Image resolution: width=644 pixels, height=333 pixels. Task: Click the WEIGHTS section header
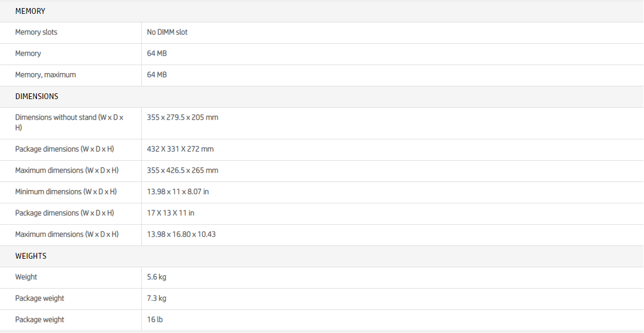(x=31, y=256)
